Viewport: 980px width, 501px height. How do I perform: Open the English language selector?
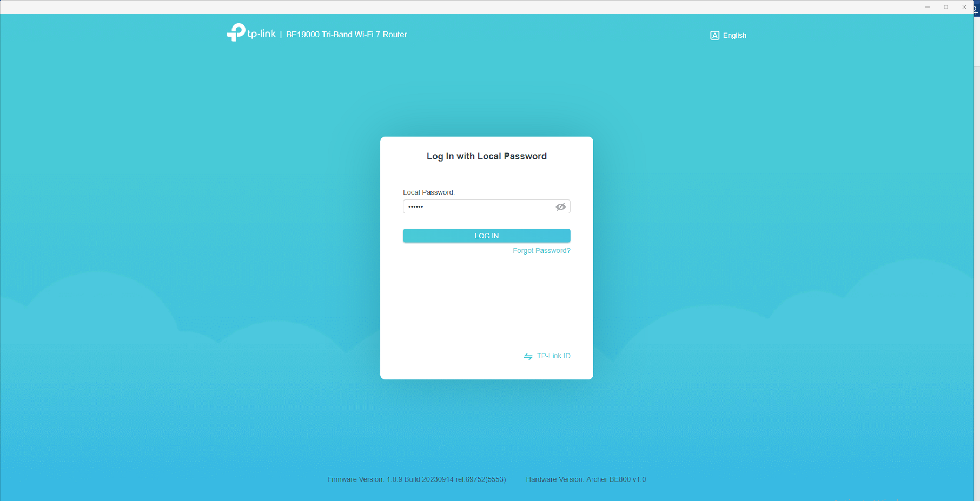point(728,35)
